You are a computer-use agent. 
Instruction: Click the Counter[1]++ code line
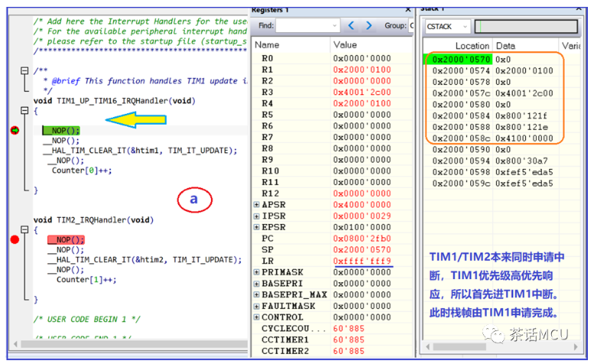86,280
